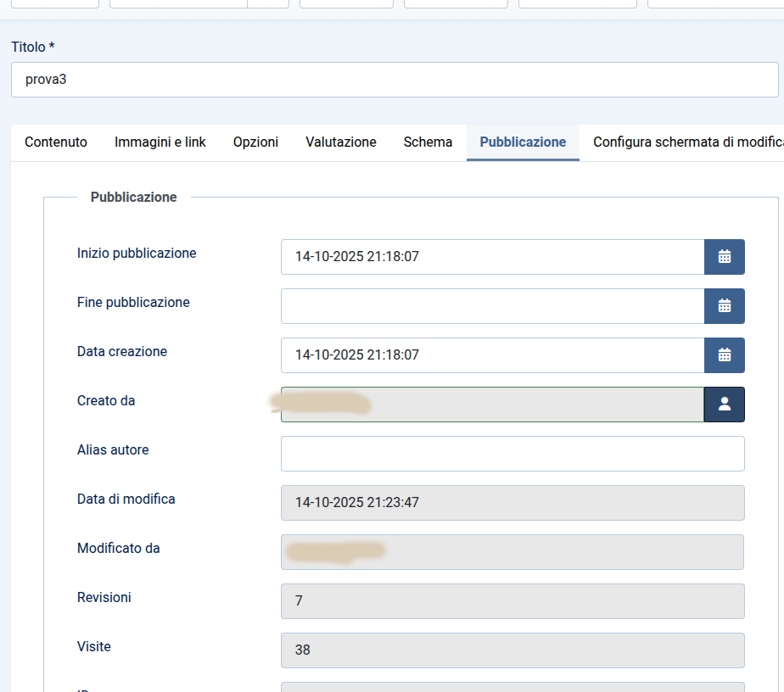Open calendar picker for Data creazione
Screen dimensions: 784x692
click(x=724, y=355)
